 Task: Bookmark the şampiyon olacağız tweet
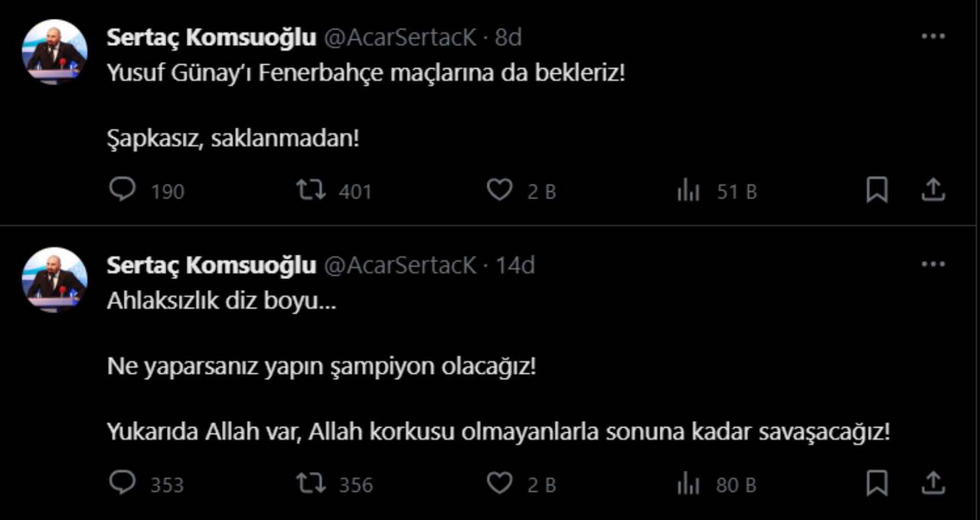(x=877, y=483)
